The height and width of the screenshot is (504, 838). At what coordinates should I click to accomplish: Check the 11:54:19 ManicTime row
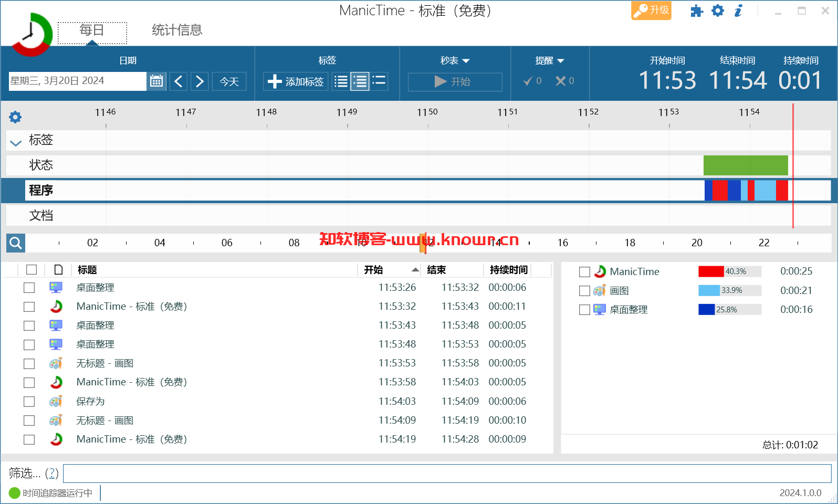click(29, 439)
